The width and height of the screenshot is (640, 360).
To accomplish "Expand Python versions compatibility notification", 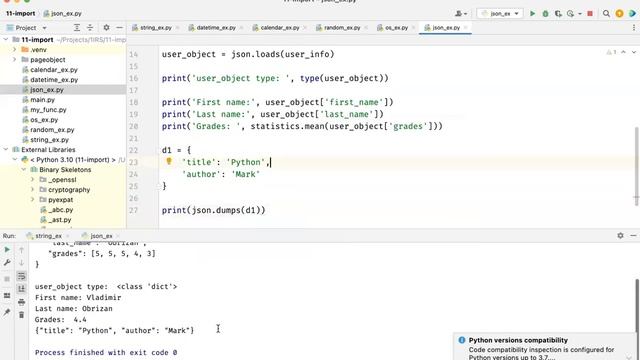I will point(629,357).
